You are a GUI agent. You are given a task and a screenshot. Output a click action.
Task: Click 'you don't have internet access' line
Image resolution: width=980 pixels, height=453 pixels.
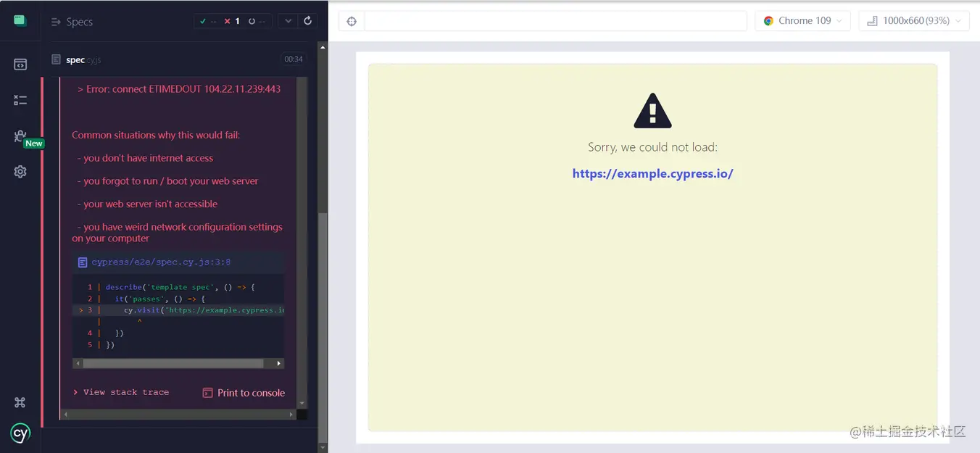146,158
